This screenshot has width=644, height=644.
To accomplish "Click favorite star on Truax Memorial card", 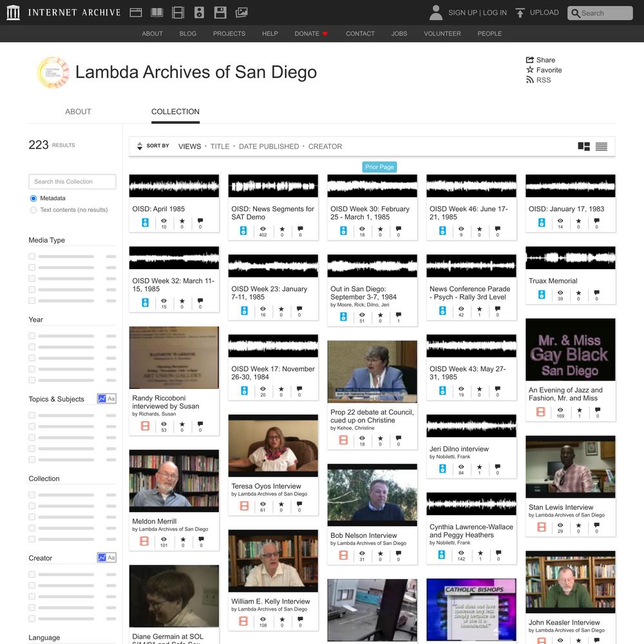I will click(578, 293).
